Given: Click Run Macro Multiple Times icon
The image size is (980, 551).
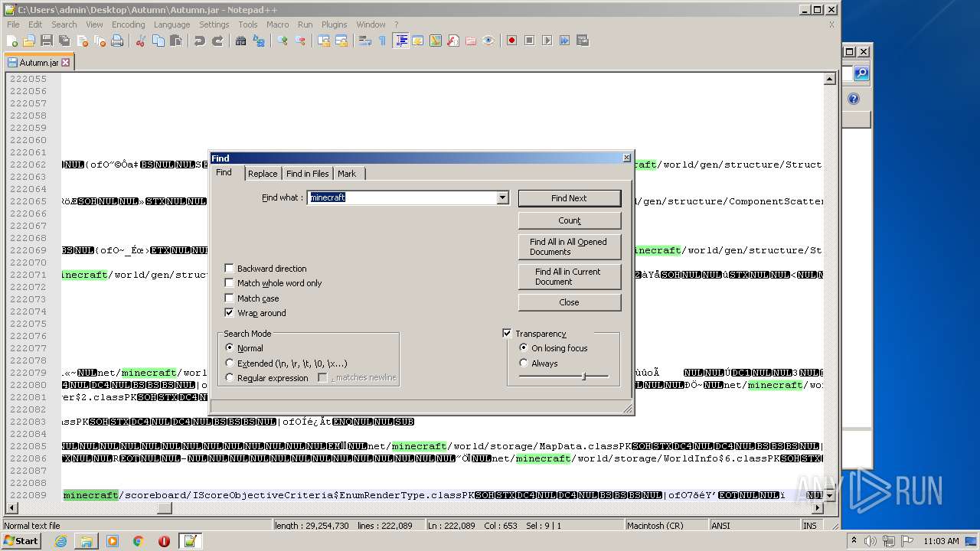Looking at the screenshot, I should coord(565,41).
